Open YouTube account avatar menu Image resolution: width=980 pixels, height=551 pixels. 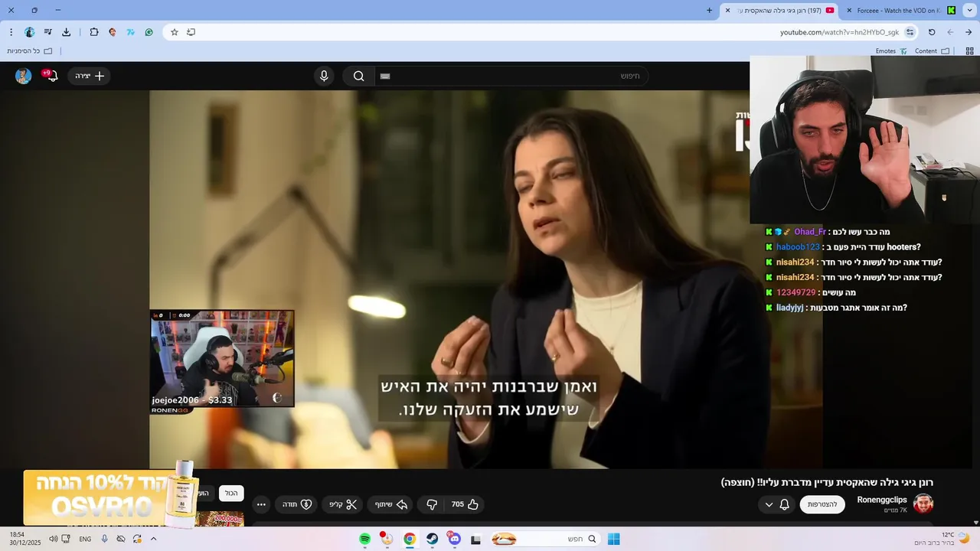tap(24, 76)
